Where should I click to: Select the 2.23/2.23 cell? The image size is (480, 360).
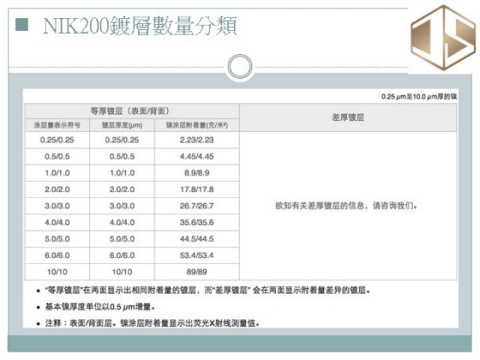tap(197, 140)
